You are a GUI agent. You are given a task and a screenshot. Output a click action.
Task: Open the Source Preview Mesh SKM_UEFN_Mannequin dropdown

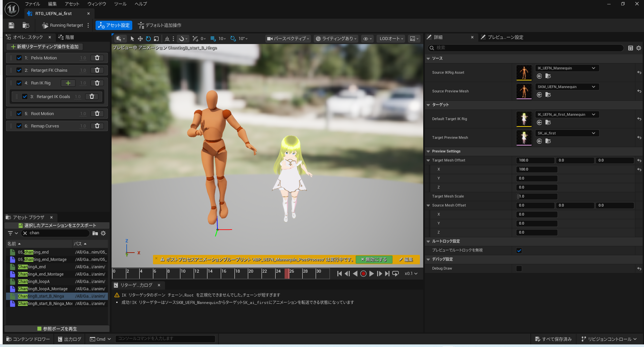[567, 87]
